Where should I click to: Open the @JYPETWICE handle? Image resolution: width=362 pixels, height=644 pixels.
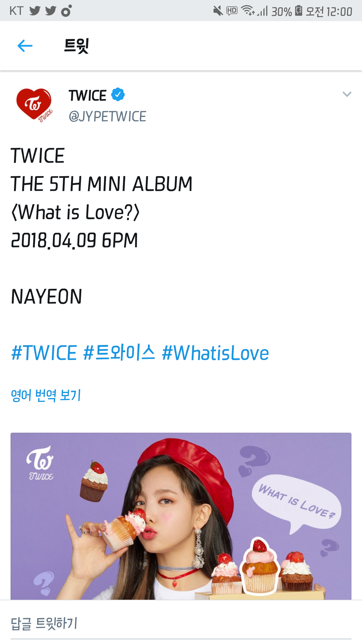point(107,116)
